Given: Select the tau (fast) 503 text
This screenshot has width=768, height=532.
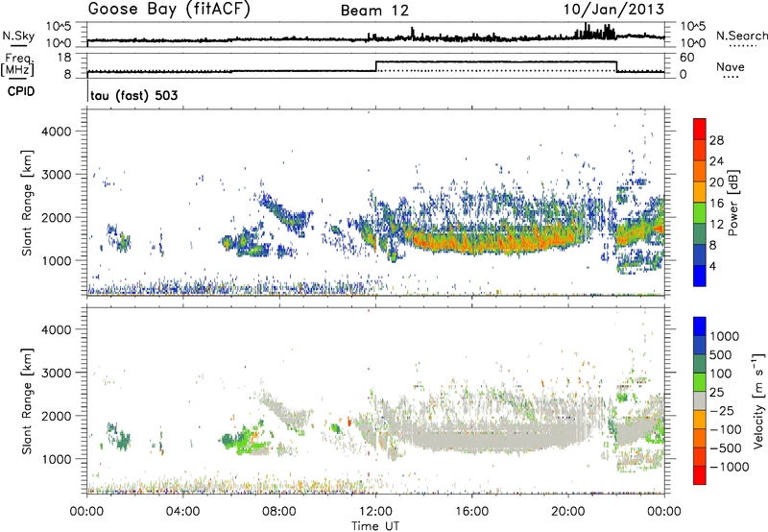Looking at the screenshot, I should point(134,95).
